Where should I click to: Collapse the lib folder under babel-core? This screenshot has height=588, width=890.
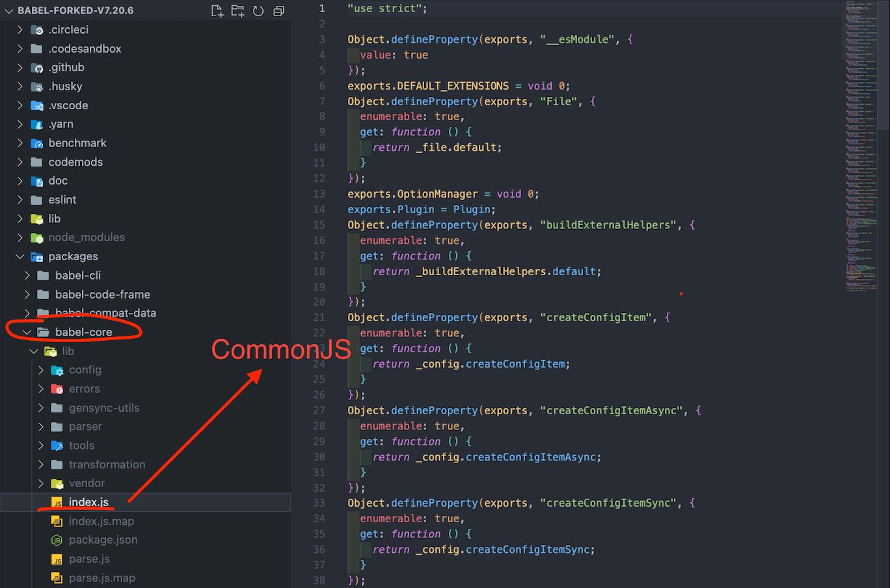click(x=33, y=351)
